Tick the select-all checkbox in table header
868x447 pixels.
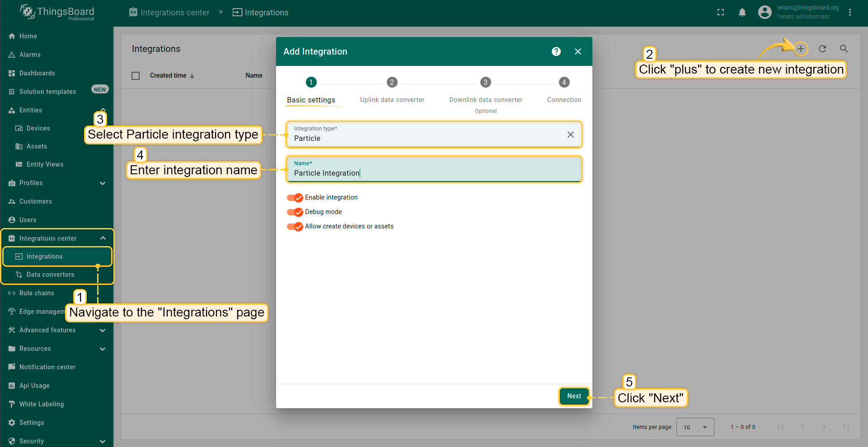[x=136, y=76]
